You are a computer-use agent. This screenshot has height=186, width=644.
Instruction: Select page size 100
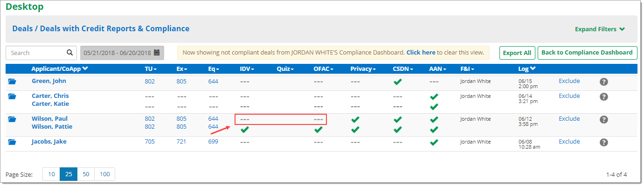[x=105, y=174]
